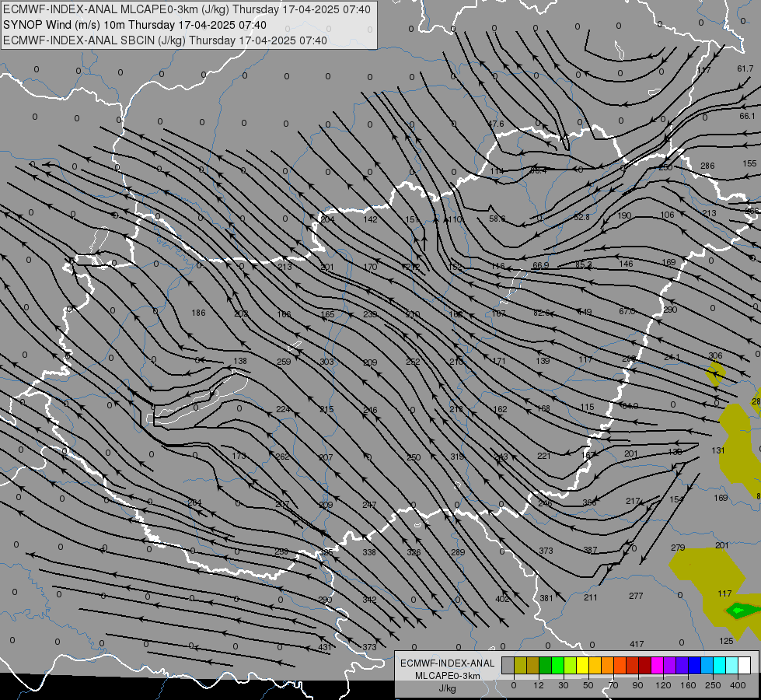Click the map value 85.3

584,264
